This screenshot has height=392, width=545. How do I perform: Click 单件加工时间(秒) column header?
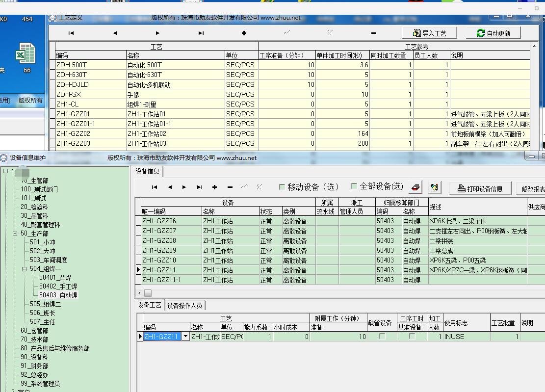coord(342,55)
